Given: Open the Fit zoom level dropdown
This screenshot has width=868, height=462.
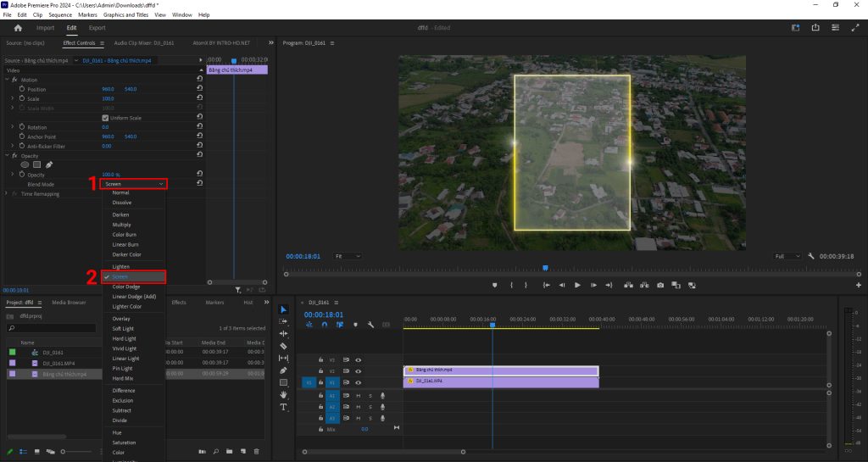Looking at the screenshot, I should click(348, 256).
